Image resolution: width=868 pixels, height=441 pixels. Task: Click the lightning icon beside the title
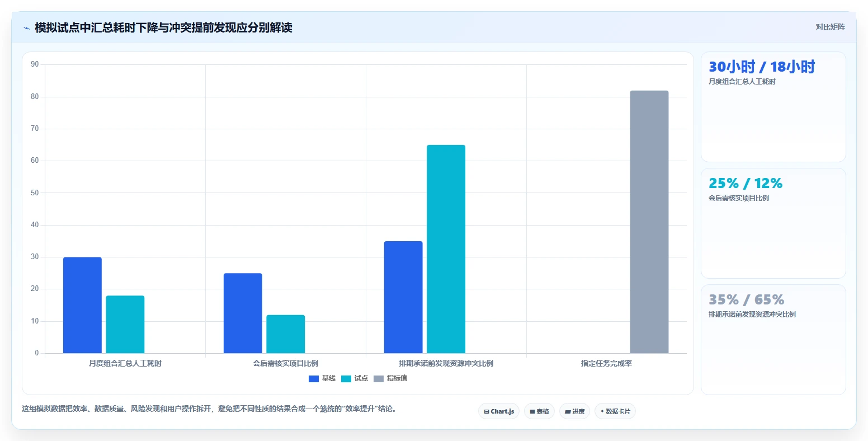pos(26,28)
